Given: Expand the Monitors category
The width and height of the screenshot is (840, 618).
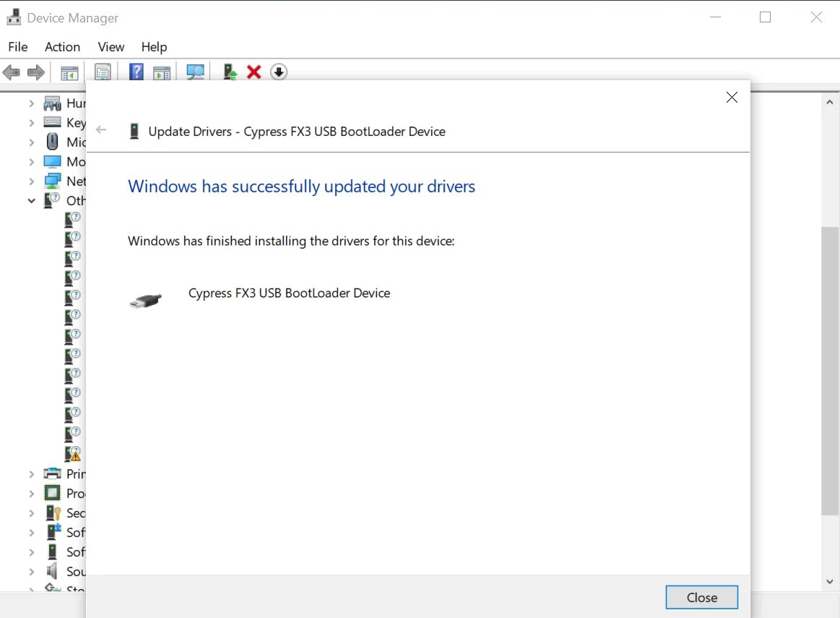Looking at the screenshot, I should click(31, 162).
